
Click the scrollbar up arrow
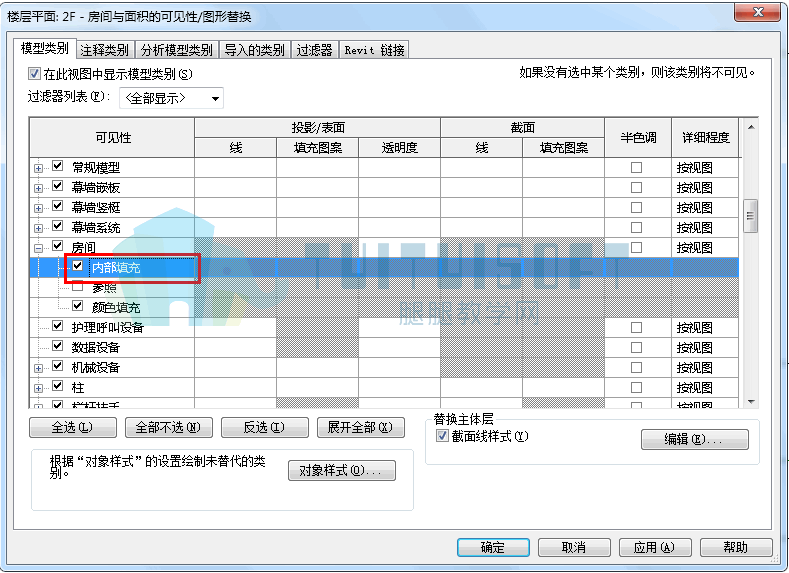pyautogui.click(x=751, y=127)
